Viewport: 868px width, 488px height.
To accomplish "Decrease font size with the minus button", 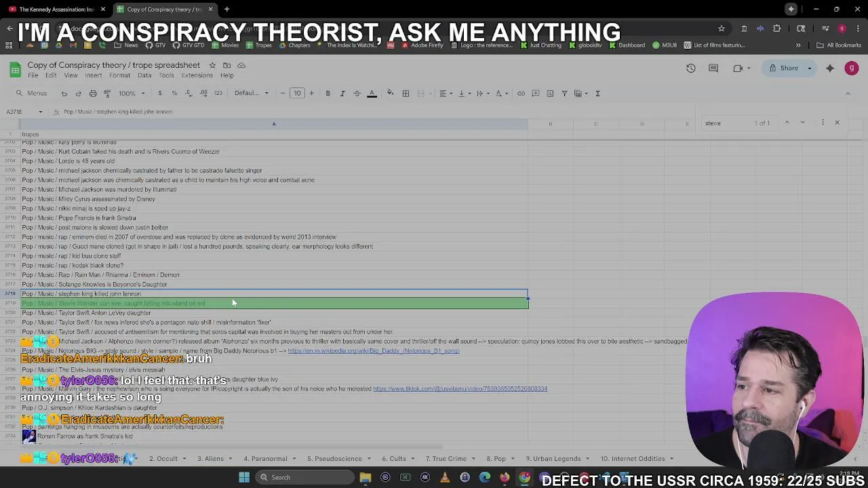I will [283, 94].
